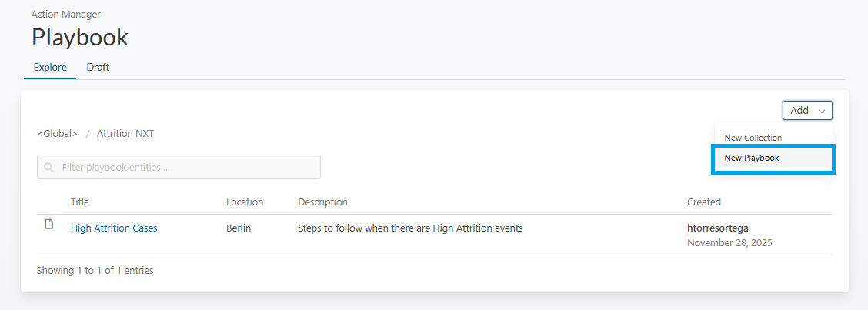The width and height of the screenshot is (868, 310).
Task: Sort by the Location column header
Action: click(245, 202)
